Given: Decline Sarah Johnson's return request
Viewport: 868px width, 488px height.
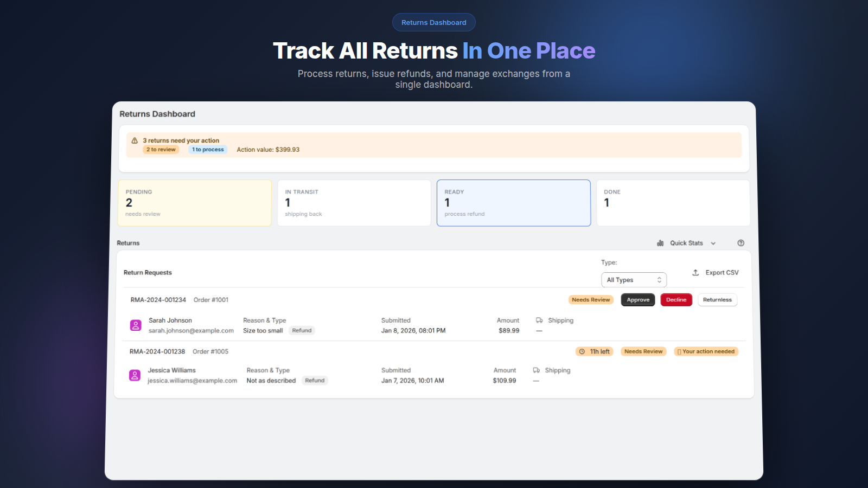Looking at the screenshot, I should pos(676,299).
